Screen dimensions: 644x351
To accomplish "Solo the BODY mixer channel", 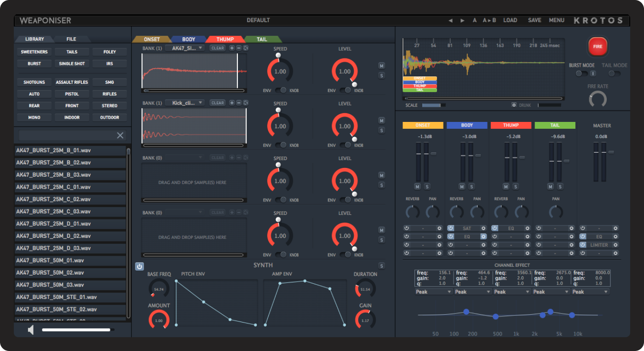I will tap(471, 186).
